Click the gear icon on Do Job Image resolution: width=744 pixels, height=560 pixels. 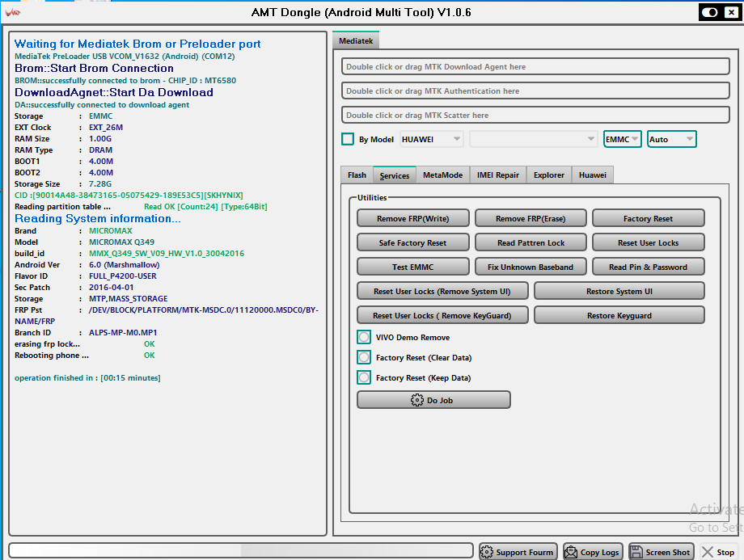pos(417,400)
